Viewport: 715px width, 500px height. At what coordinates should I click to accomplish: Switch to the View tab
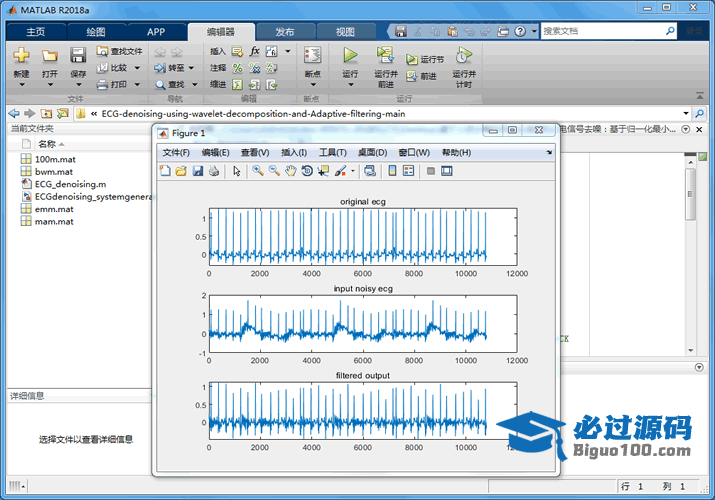click(345, 32)
